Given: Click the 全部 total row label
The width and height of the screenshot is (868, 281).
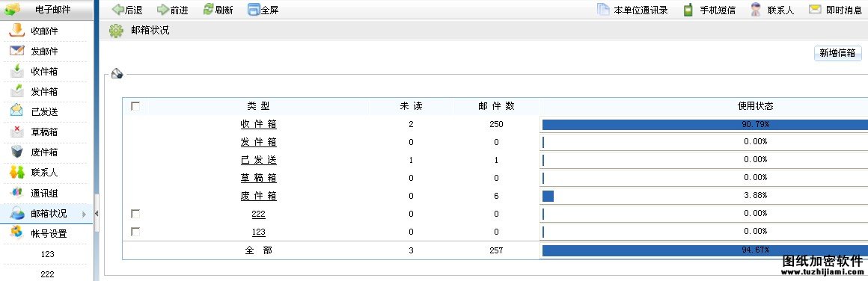Looking at the screenshot, I should pyautogui.click(x=258, y=250).
